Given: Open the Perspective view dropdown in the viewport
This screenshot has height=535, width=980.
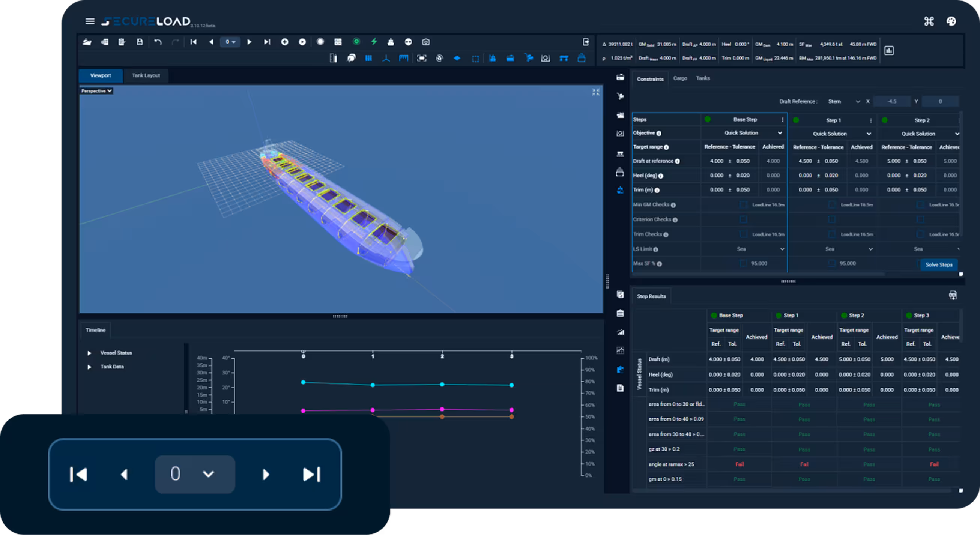Looking at the screenshot, I should 96,91.
